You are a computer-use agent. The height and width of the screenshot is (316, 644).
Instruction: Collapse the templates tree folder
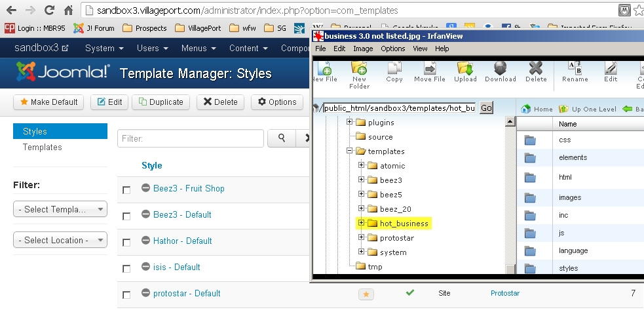point(350,150)
